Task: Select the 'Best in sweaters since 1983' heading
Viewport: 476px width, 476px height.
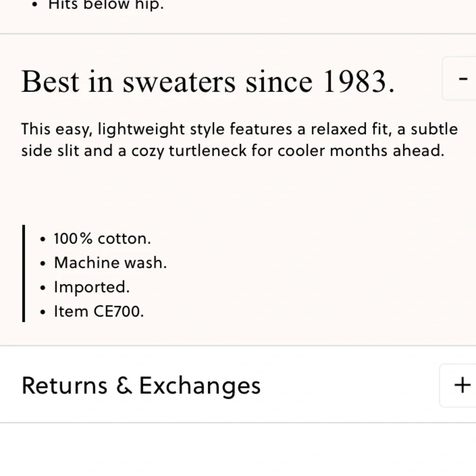Action: tap(208, 81)
